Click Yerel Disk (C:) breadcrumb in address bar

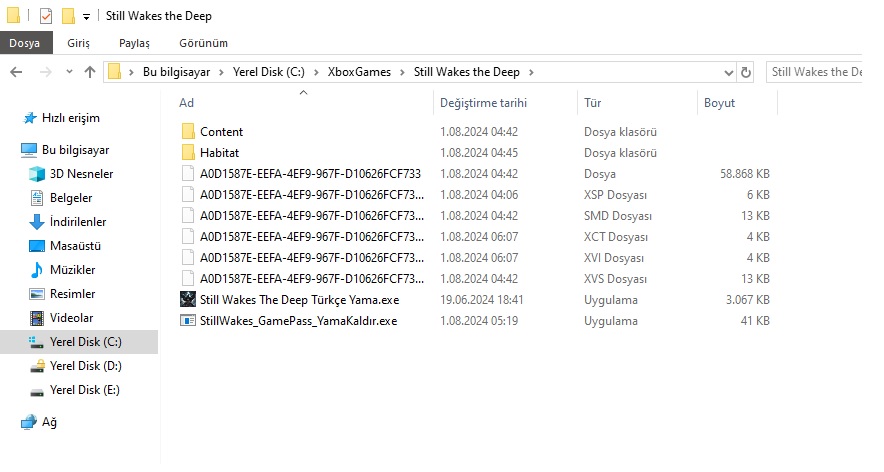point(269,72)
